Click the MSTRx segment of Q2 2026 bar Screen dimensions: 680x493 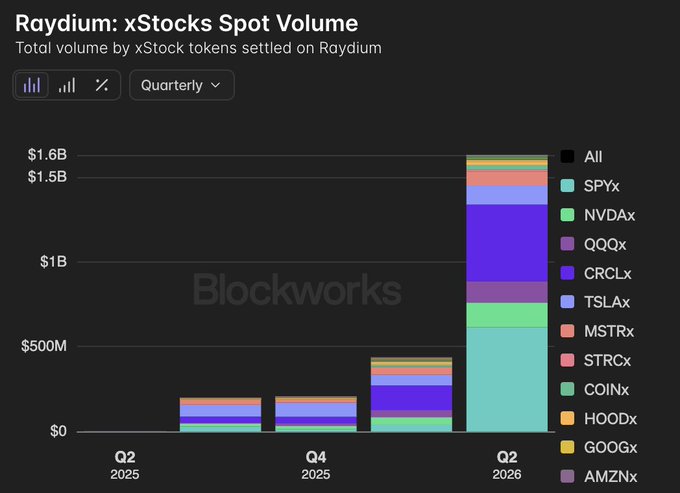pyautogui.click(x=507, y=178)
